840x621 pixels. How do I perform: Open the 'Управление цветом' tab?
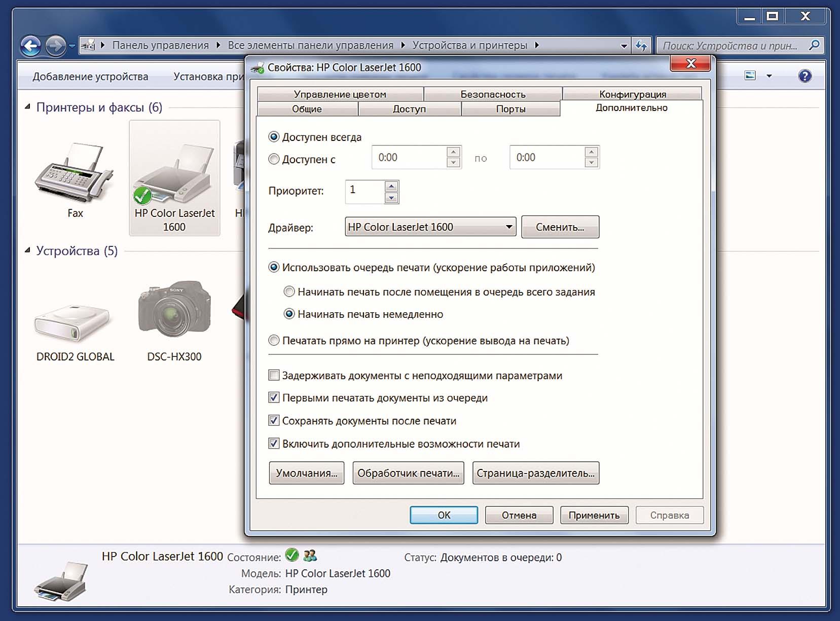[340, 94]
